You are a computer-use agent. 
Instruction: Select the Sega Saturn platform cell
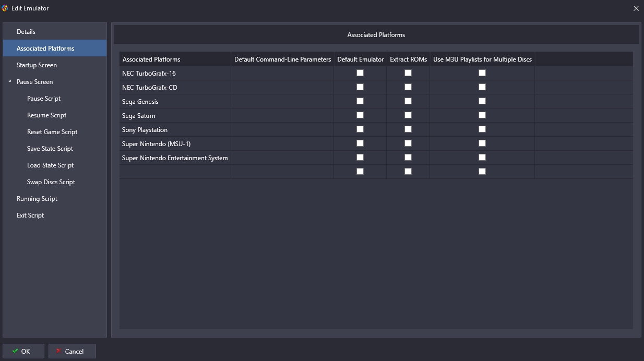click(175, 115)
